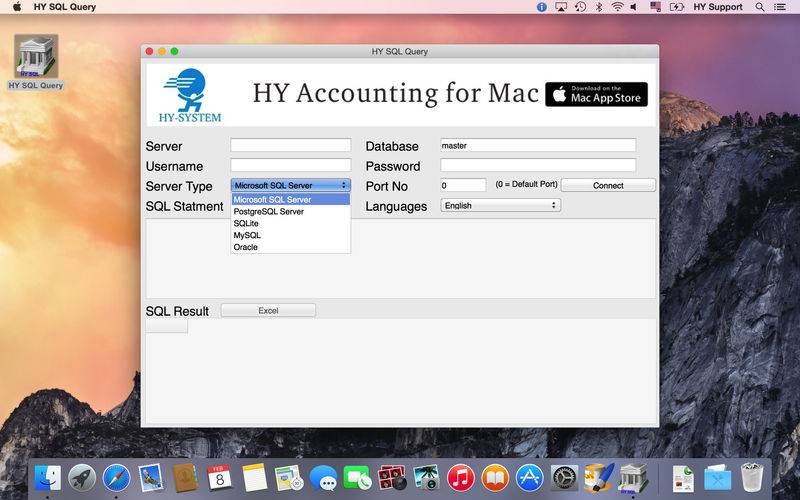Open the Wi-Fi status menu
800x500 pixels.
[x=617, y=7]
